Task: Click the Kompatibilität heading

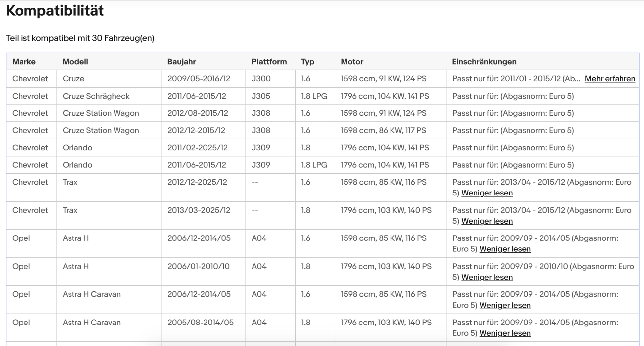Action: pos(55,11)
